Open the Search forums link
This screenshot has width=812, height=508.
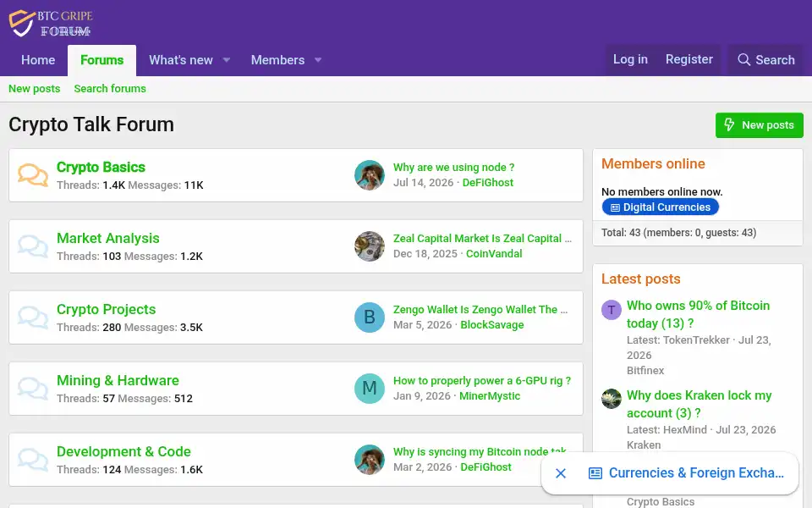coord(110,89)
